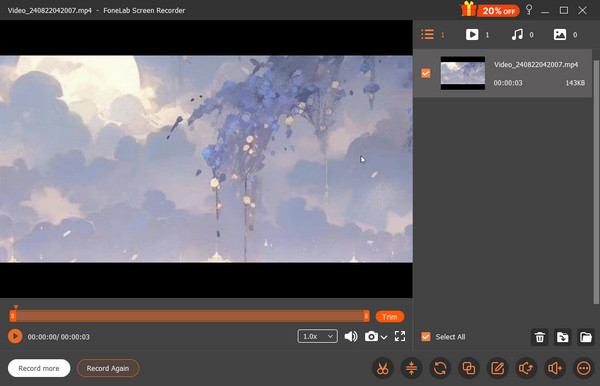Image resolution: width=600 pixels, height=386 pixels.
Task: Click Record Again button
Action: click(108, 368)
